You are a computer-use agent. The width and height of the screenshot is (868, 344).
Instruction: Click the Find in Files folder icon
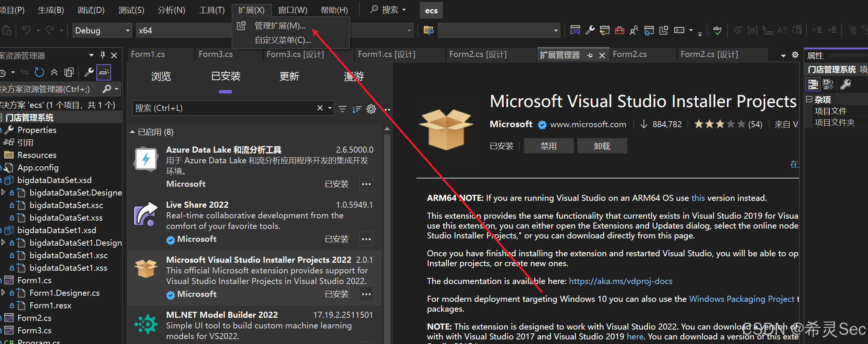click(429, 30)
